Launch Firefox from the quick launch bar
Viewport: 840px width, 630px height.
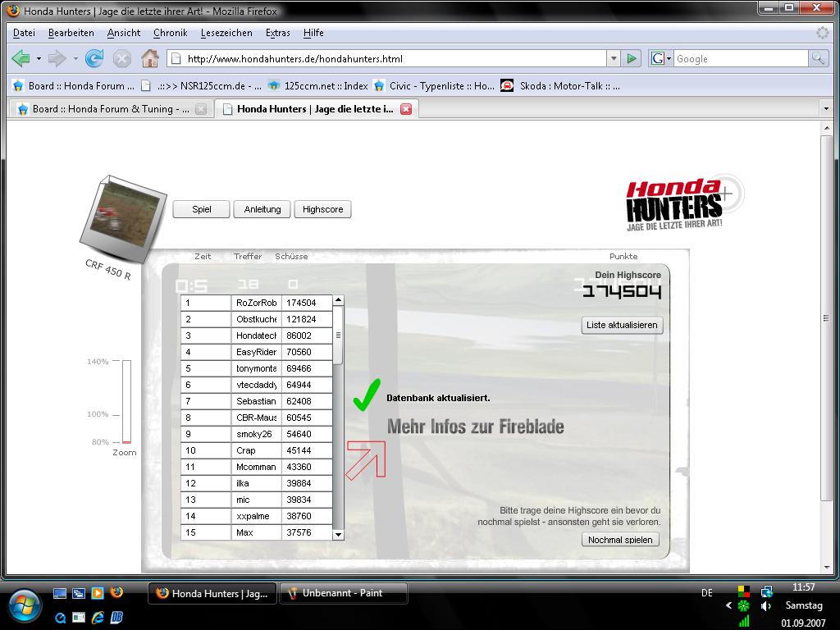(116, 592)
